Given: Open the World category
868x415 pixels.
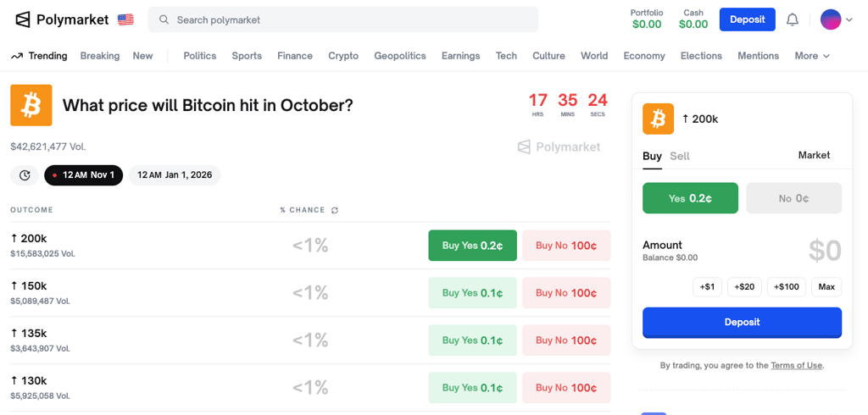Looking at the screenshot, I should click(594, 56).
